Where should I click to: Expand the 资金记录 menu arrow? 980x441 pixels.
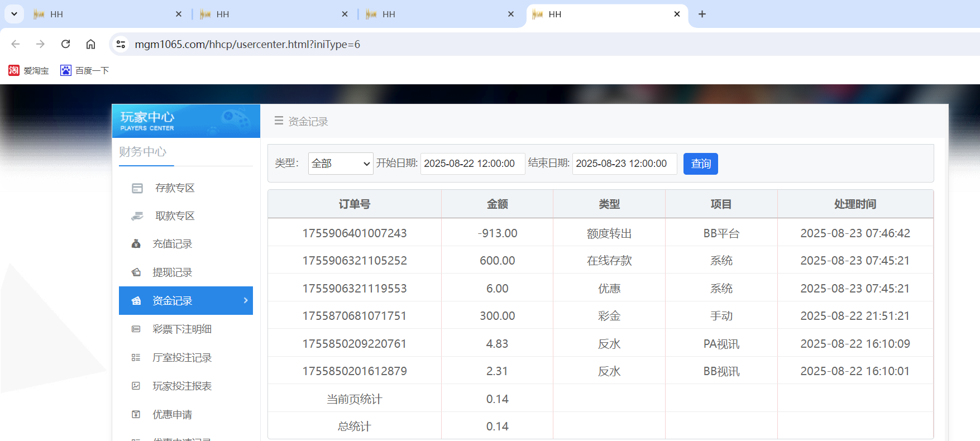point(246,300)
